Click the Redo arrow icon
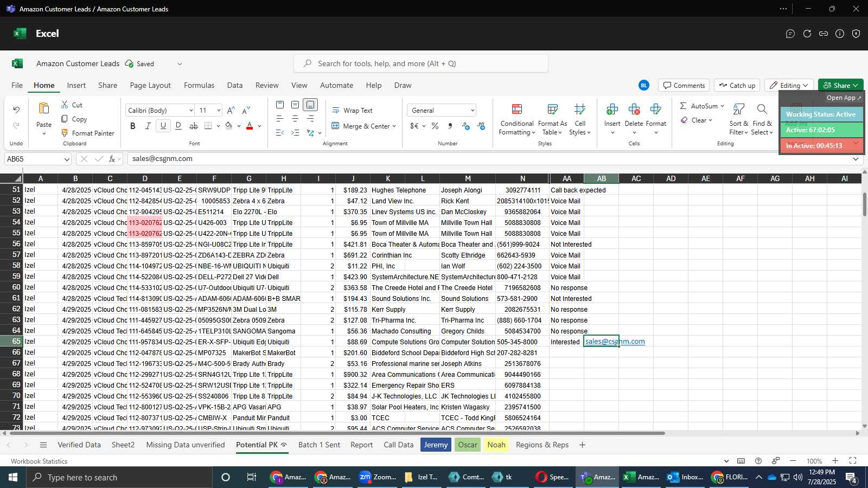 pos(16,125)
